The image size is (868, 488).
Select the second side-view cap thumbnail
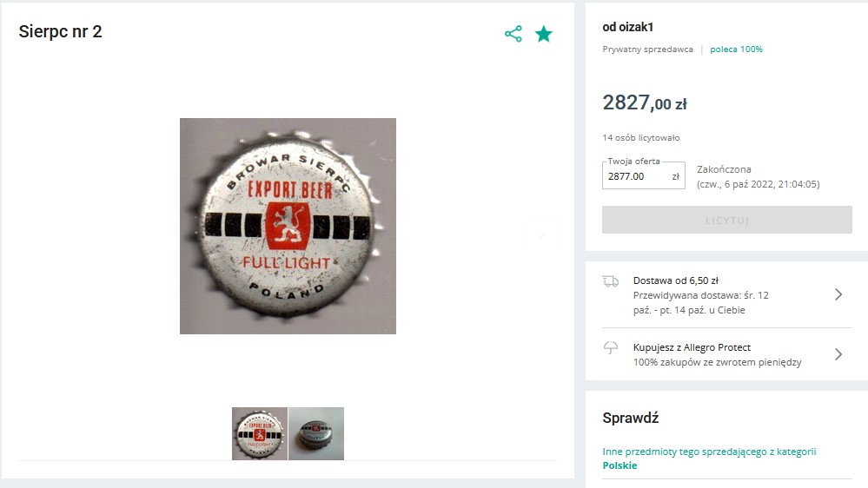[316, 434]
